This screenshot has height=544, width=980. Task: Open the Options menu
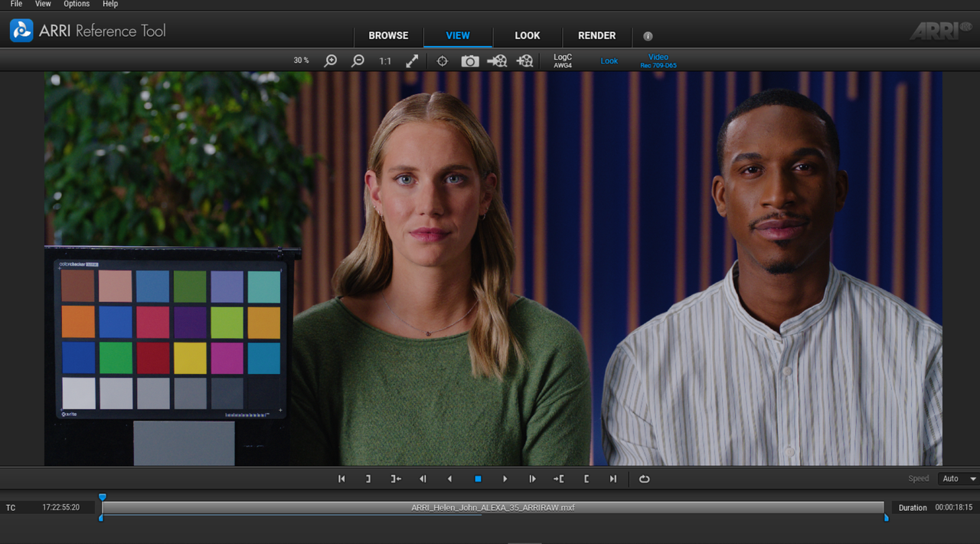point(77,4)
